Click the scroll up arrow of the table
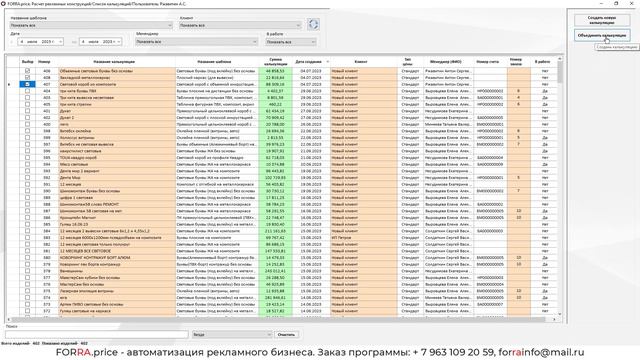This screenshot has width=640, height=360. point(559,59)
